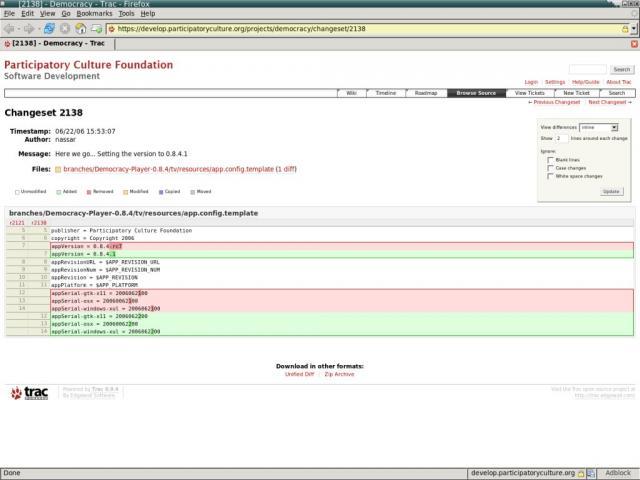Open the Help menu
This screenshot has width=640, height=480.
[148, 13]
